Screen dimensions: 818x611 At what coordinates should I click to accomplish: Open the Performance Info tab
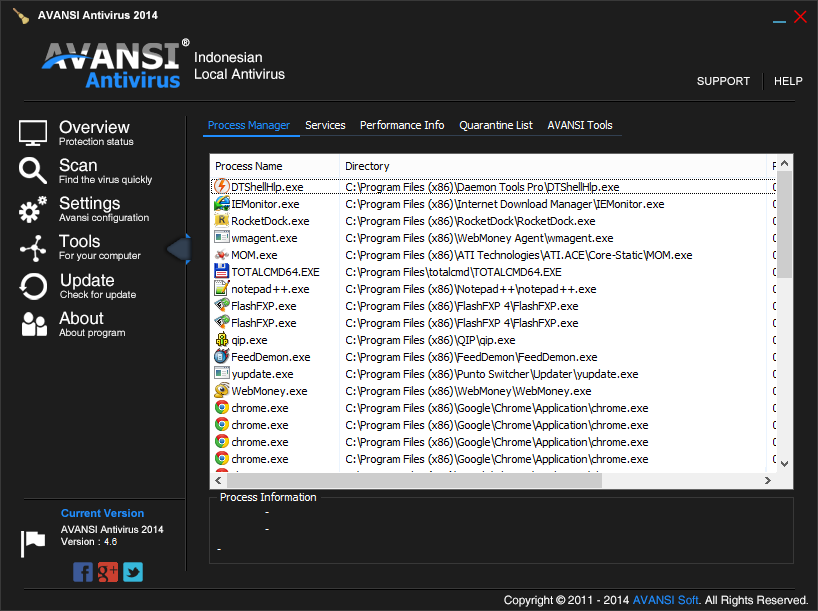[x=402, y=125]
